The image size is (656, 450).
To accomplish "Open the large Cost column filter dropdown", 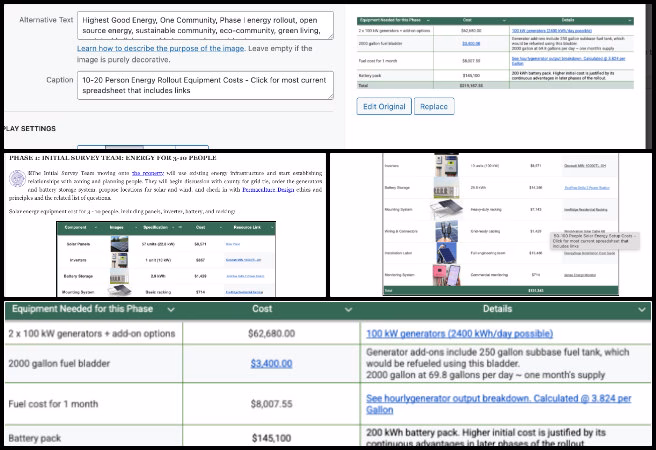I will point(348,309).
